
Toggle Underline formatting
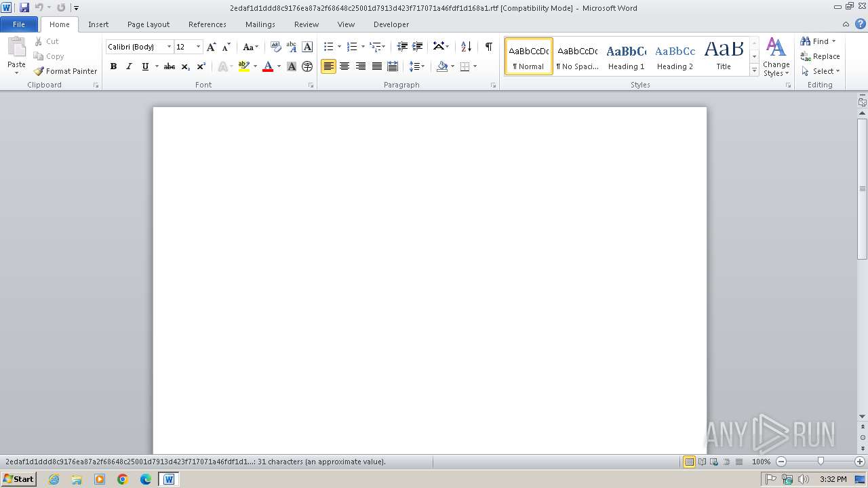[144, 66]
